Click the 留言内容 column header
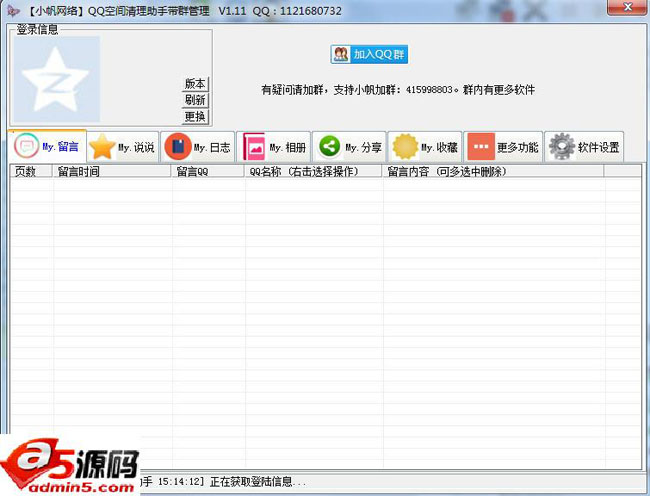Image resolution: width=650 pixels, height=496 pixels. [x=493, y=172]
